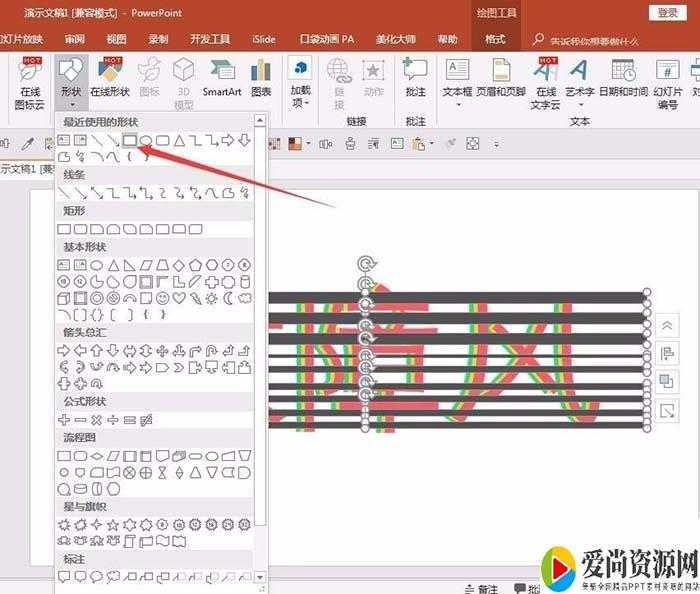Click the 页眉和页脚 header and footer button
The image size is (700, 594).
coord(498,79)
